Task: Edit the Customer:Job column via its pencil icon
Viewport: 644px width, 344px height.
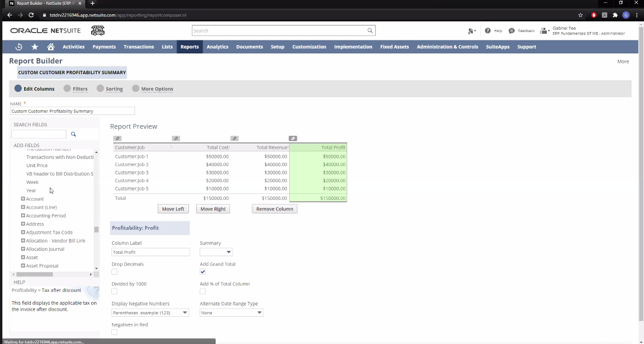Action: [117, 138]
